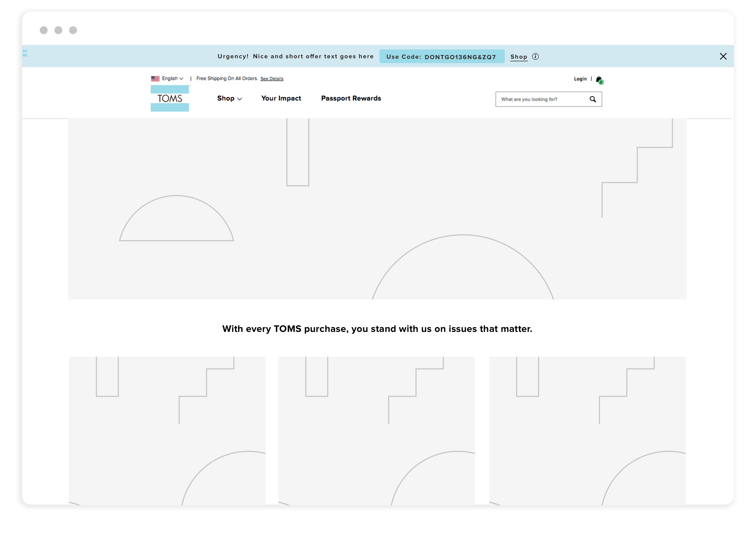Click the info icon in promo banner
The height and width of the screenshot is (553, 756).
click(535, 57)
